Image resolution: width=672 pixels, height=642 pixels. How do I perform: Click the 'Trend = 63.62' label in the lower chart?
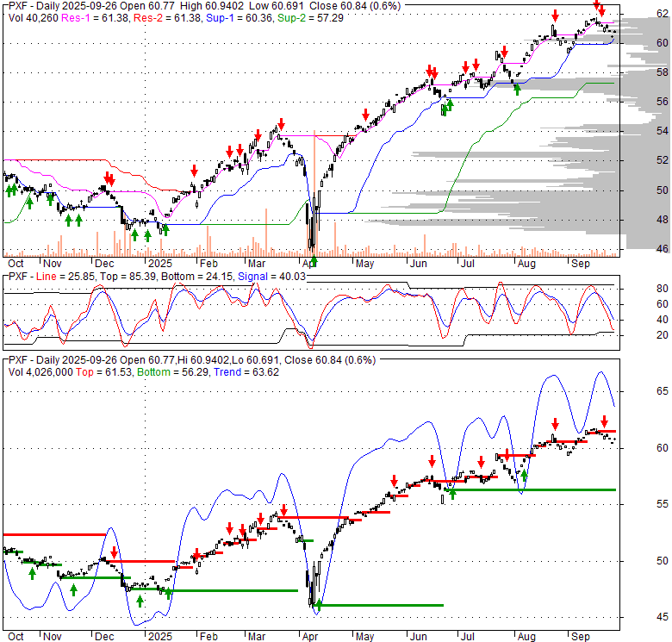point(246,372)
